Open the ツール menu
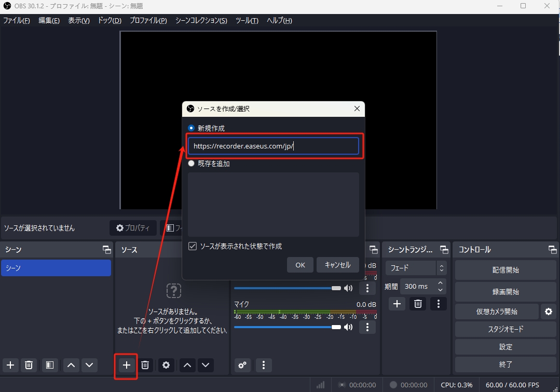Image resolution: width=560 pixels, height=392 pixels. coord(246,20)
